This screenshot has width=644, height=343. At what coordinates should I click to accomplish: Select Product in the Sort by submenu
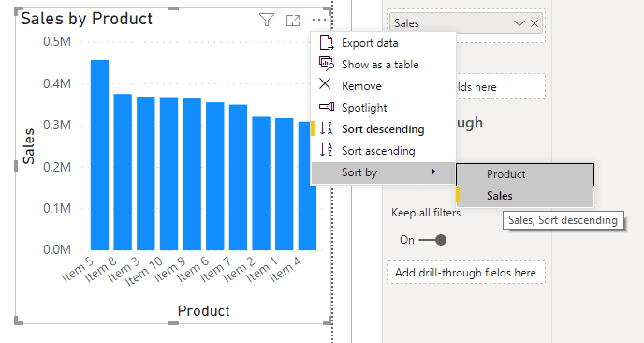click(x=525, y=174)
